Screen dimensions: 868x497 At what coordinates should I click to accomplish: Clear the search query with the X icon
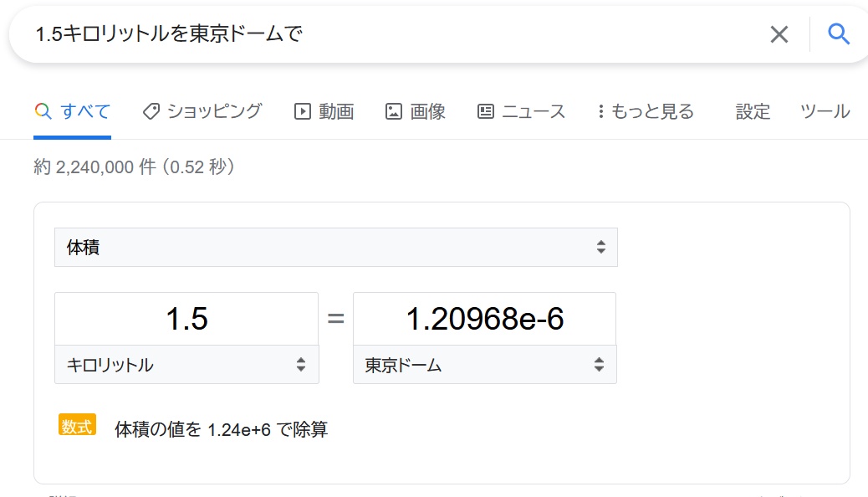point(779,34)
